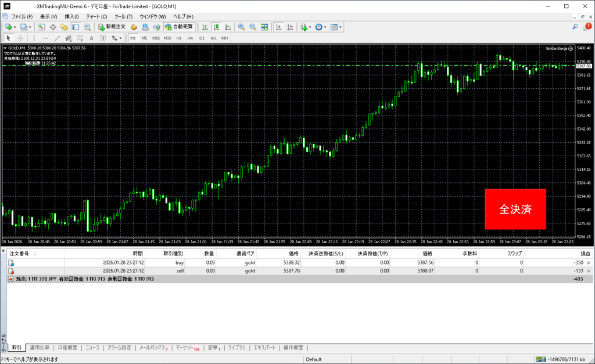
Task: Click the zoom in magnifier icon
Action: tap(241, 27)
